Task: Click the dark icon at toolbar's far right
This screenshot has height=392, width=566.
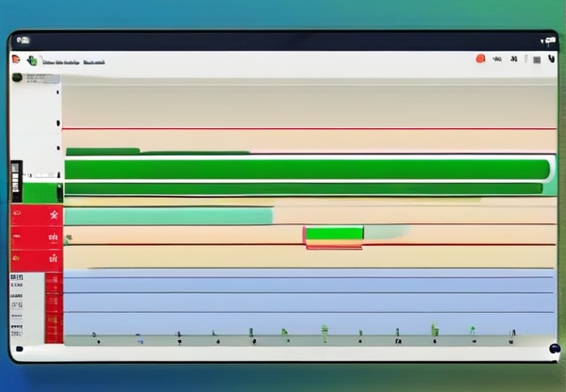Action: [551, 59]
